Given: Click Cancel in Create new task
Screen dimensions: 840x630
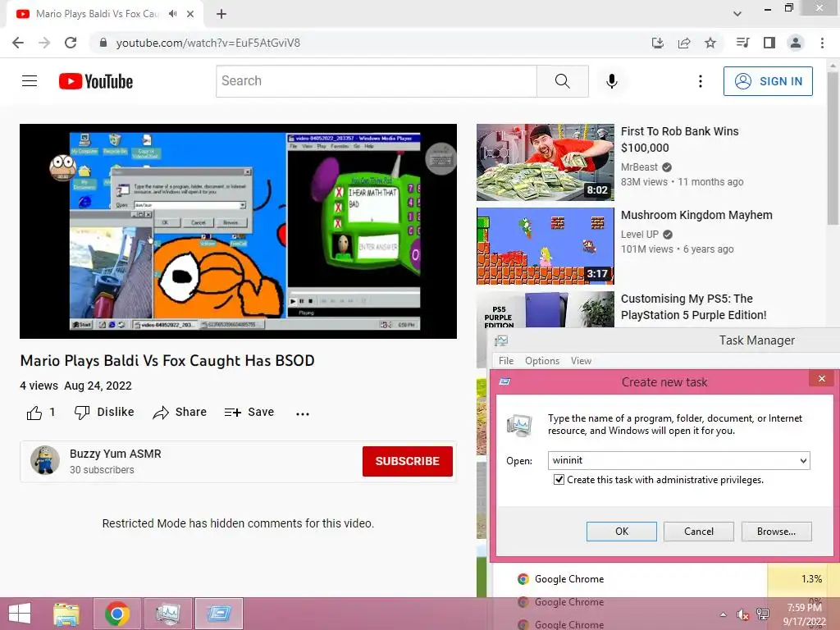Looking at the screenshot, I should pyautogui.click(x=699, y=532).
